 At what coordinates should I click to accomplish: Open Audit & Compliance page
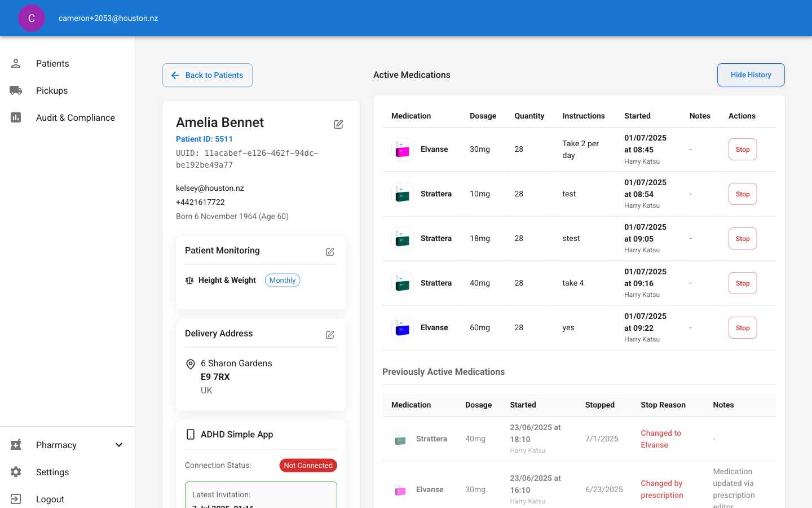(x=67, y=117)
